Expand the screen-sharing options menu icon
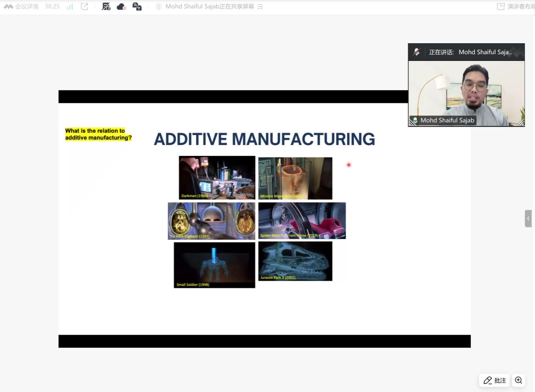This screenshot has height=392, width=535. (260, 7)
